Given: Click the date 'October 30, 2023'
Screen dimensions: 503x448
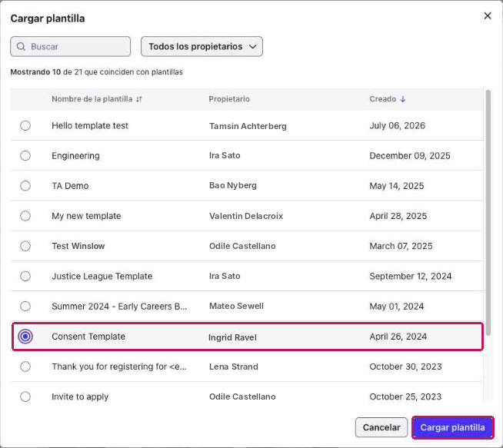Looking at the screenshot, I should (405, 367).
